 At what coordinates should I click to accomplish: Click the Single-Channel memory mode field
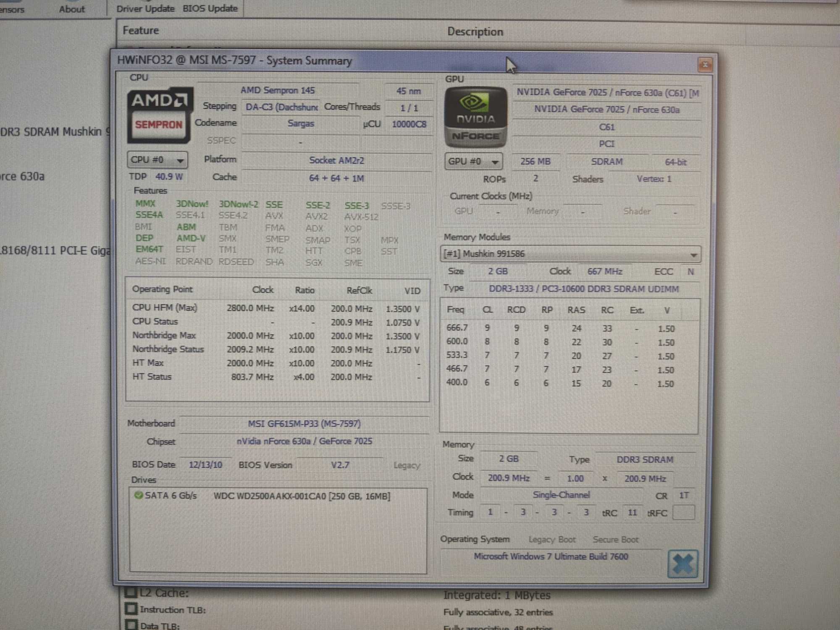click(561, 495)
